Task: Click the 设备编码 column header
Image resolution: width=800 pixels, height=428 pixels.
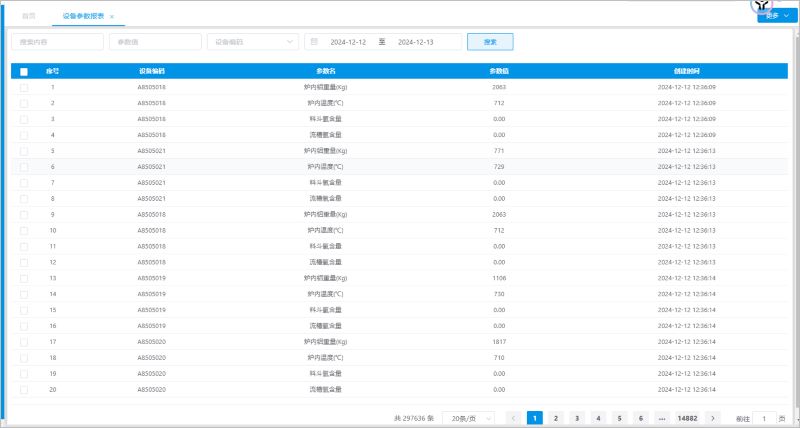Action: [152, 71]
